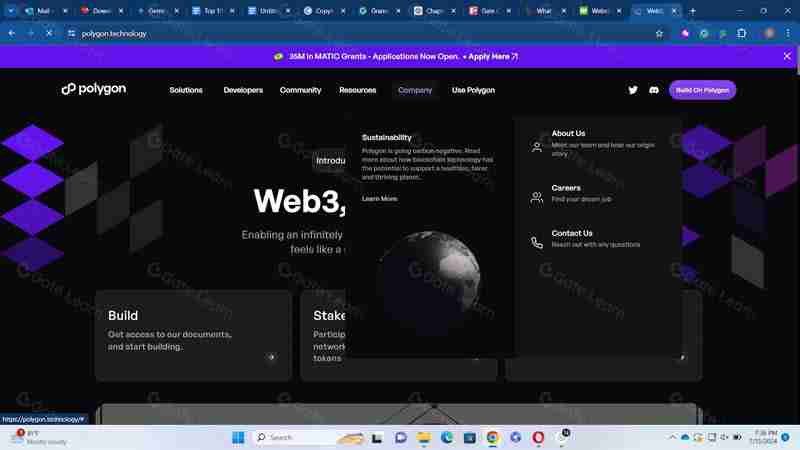
Task: Open Polygon's Discord server icon
Action: (x=653, y=90)
